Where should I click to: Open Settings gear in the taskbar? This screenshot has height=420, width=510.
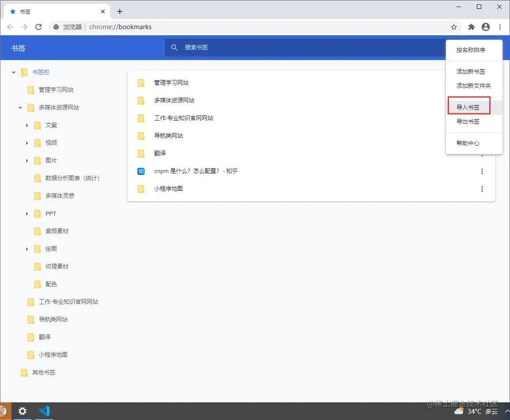point(22,411)
